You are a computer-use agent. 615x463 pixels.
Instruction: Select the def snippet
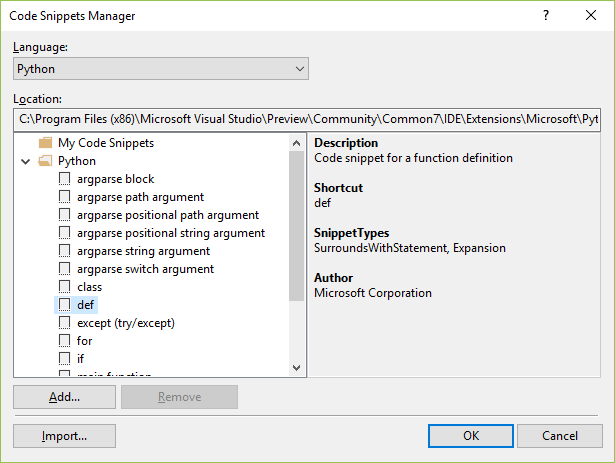85,305
